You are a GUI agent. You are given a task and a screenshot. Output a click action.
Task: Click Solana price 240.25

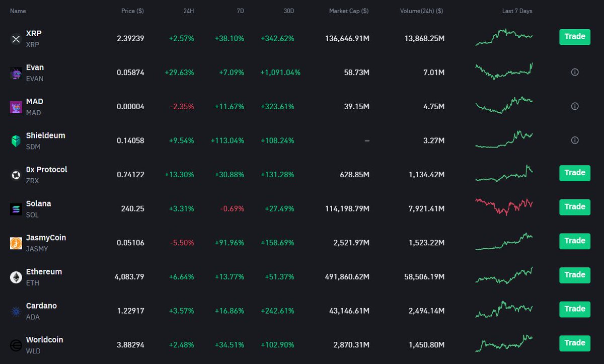133,208
